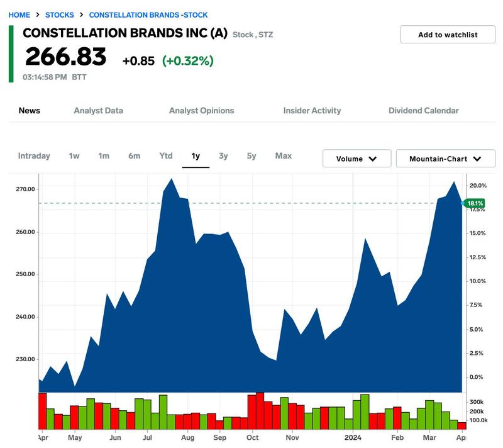The width and height of the screenshot is (503, 448).
Task: Open the Volume dropdown
Action: 357,159
